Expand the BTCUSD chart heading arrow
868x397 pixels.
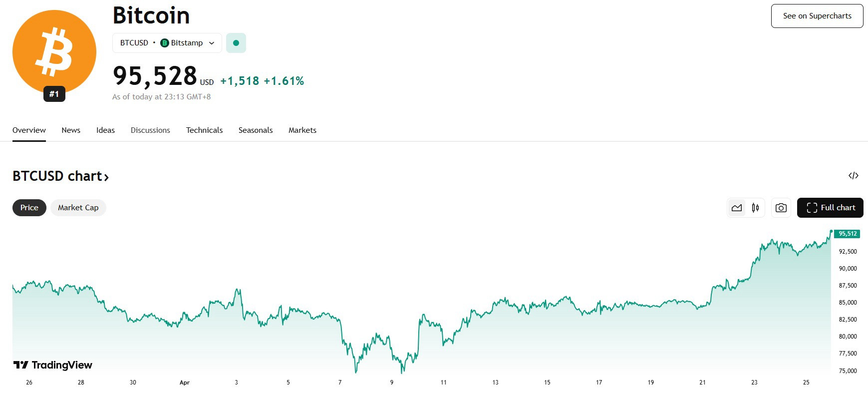(106, 177)
